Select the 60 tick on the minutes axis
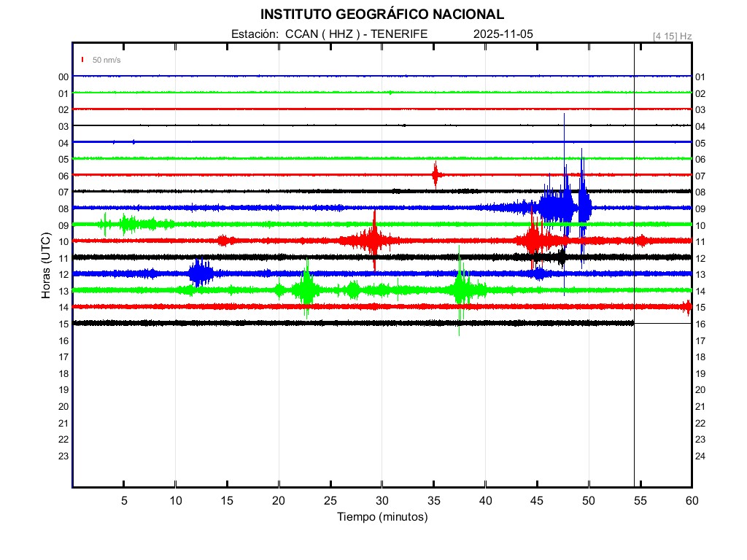The image size is (747, 560). click(x=691, y=500)
